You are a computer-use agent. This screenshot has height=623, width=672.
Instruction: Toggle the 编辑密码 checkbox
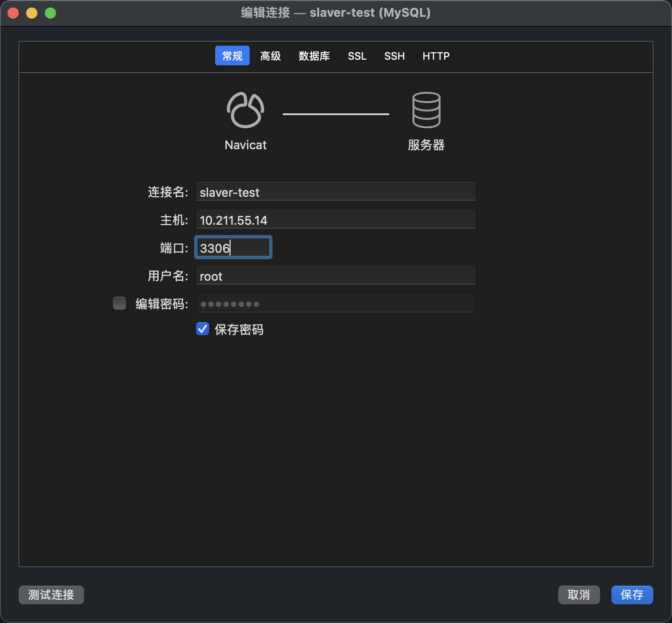(x=119, y=303)
